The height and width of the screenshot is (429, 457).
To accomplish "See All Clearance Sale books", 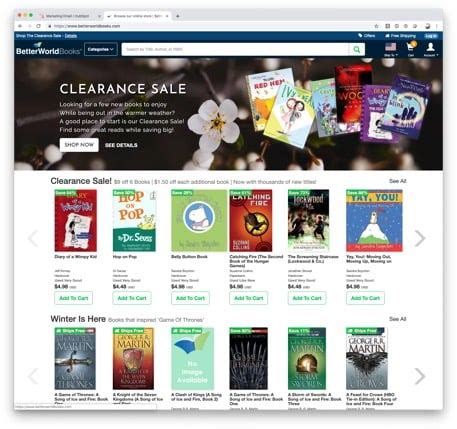I will pos(398,181).
